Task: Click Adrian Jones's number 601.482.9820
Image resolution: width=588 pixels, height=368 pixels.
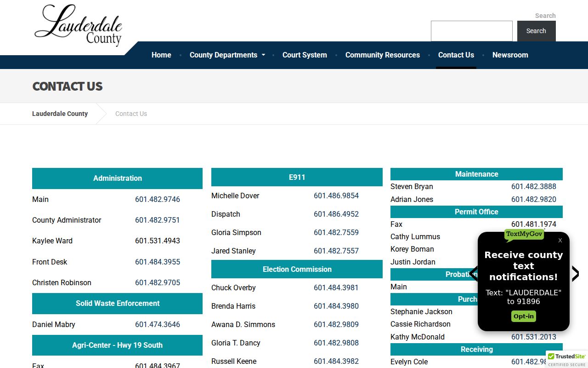Action: click(534, 199)
